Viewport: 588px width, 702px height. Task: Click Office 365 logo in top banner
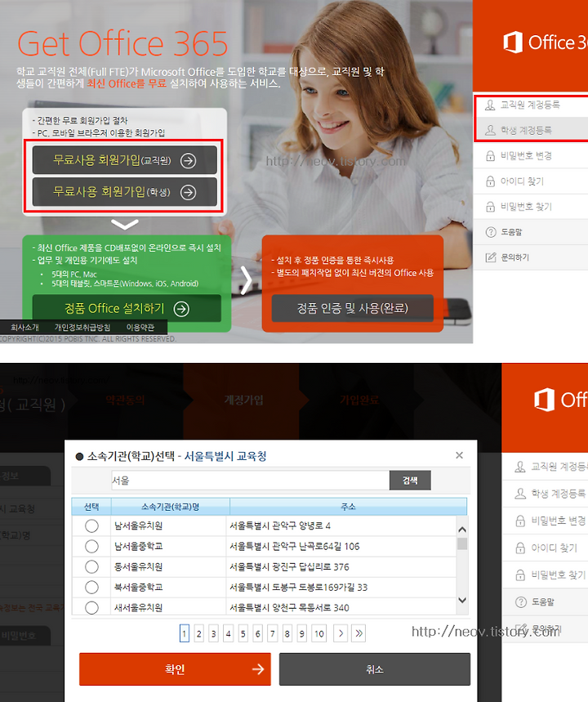click(x=546, y=42)
